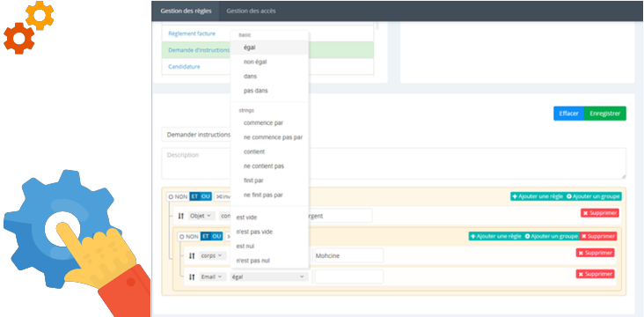Choose 'ne commence pas par' operator option
Viewport: 644px width, 317px height.
269,137
